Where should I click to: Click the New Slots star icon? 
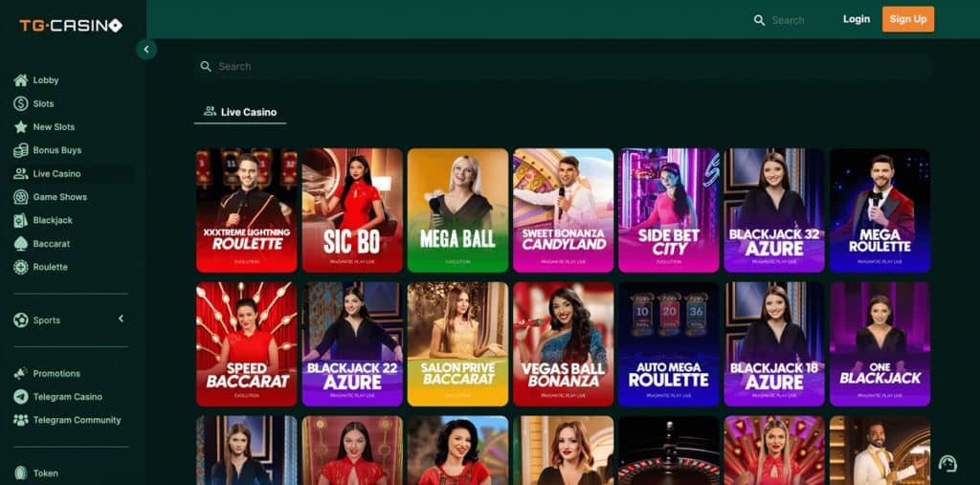[x=21, y=127]
